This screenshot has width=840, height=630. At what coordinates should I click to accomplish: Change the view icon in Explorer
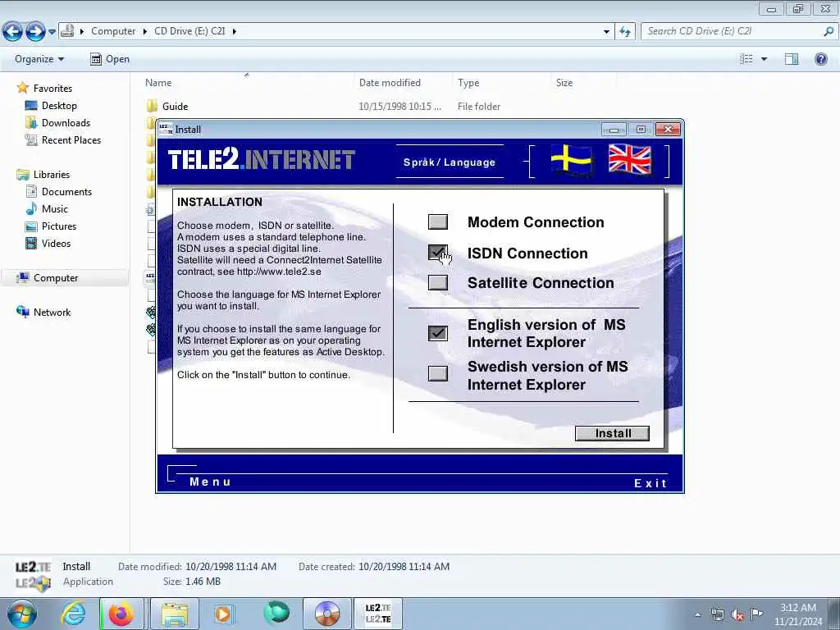[x=746, y=59]
